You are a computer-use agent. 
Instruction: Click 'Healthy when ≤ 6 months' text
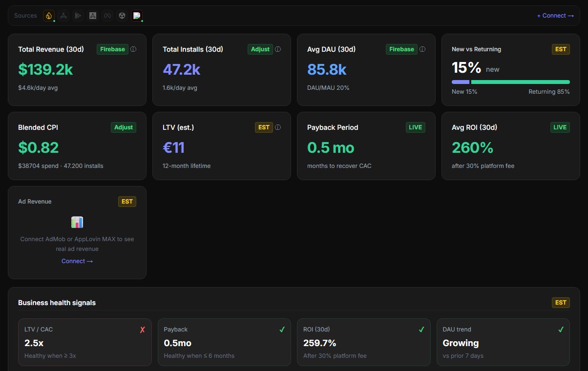pyautogui.click(x=199, y=356)
